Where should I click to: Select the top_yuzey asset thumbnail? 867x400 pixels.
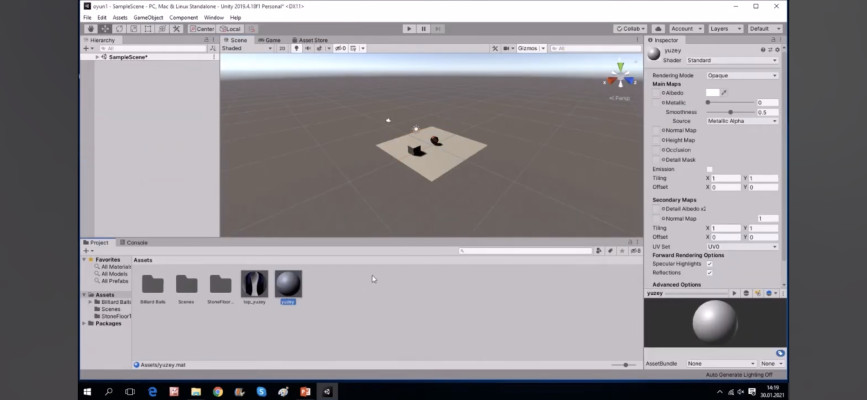pyautogui.click(x=254, y=284)
